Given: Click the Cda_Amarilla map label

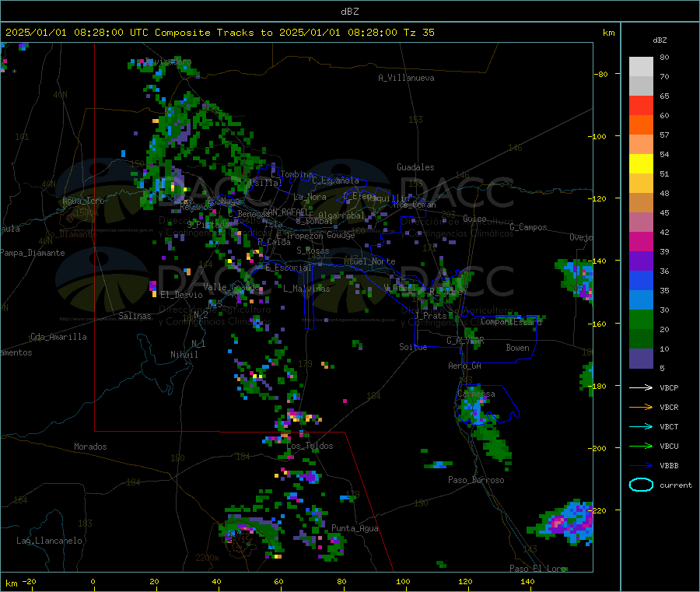Looking at the screenshot, I should tap(58, 337).
